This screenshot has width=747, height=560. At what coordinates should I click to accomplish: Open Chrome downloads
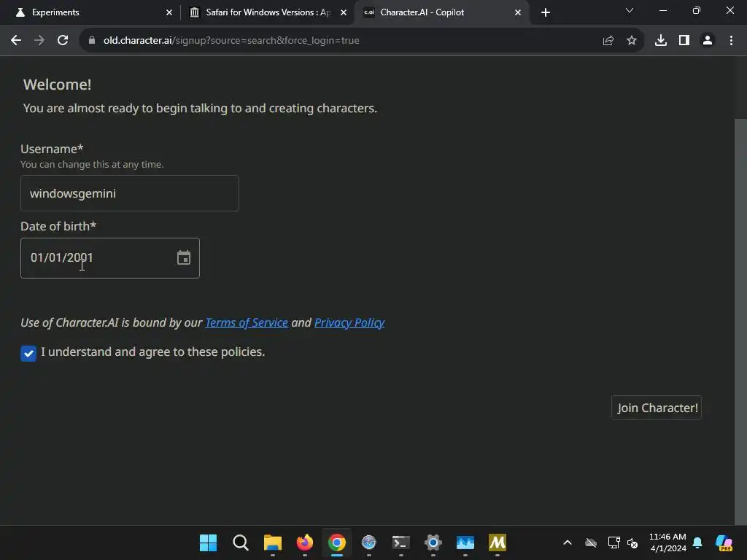[661, 41]
